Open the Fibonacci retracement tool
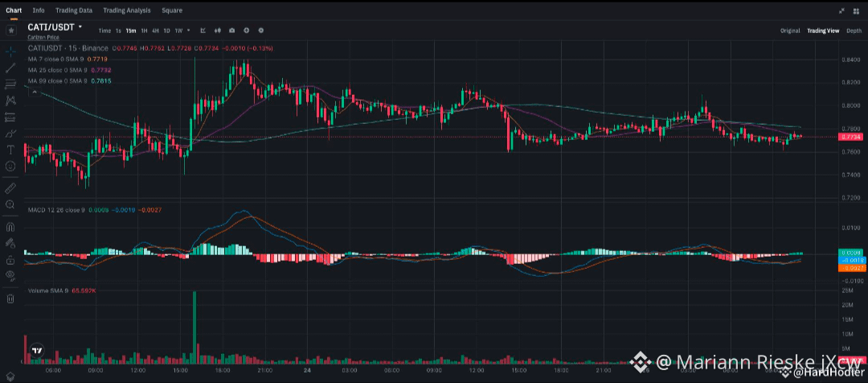The height and width of the screenshot is (383, 868). click(x=10, y=84)
